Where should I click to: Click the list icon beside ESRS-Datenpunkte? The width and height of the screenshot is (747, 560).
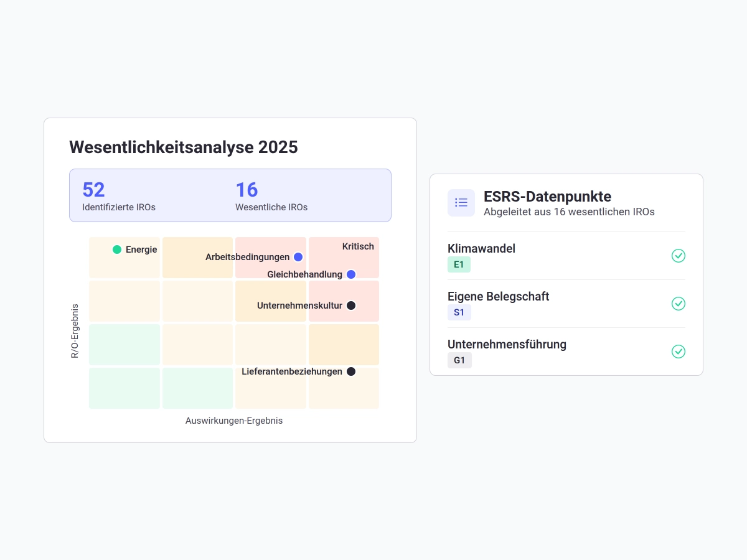point(461,202)
